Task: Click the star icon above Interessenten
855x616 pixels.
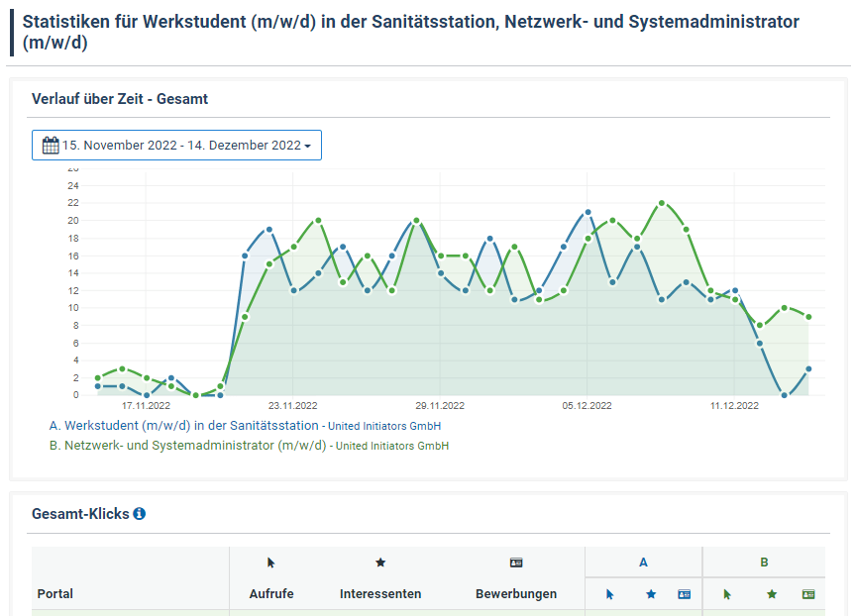Action: (379, 562)
